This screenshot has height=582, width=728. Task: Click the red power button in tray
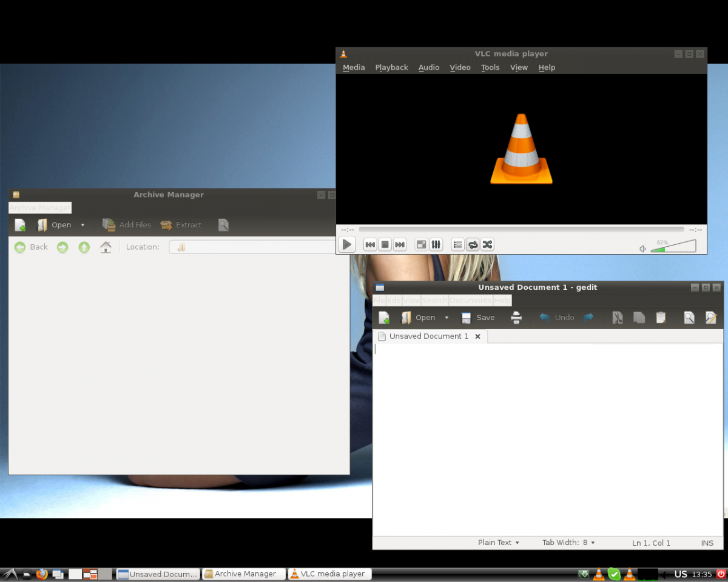(x=721, y=574)
